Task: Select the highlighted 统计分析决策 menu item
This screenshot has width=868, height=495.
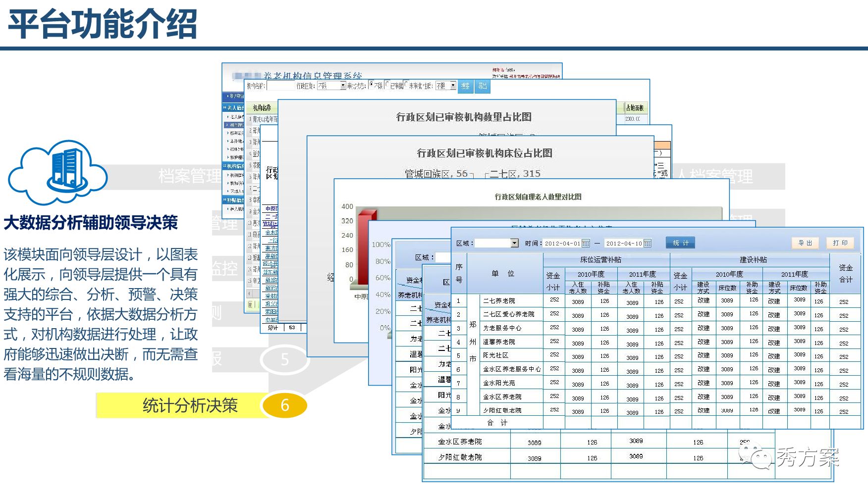Action: pyautogui.click(x=190, y=405)
